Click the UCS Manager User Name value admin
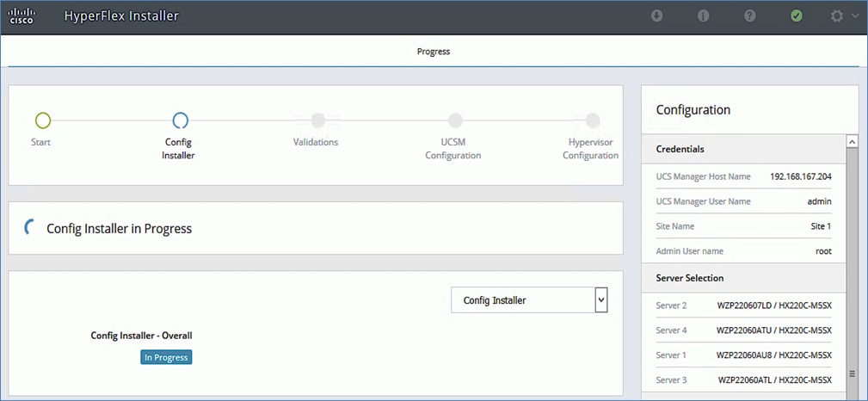The image size is (868, 401). click(819, 201)
